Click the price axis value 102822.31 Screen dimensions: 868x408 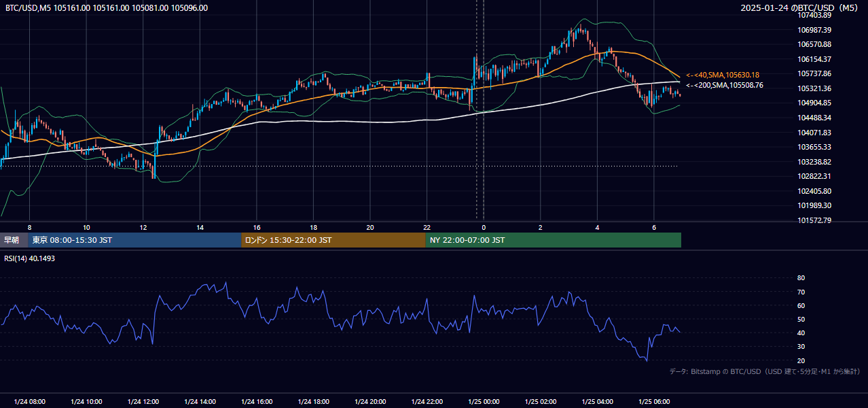point(815,176)
